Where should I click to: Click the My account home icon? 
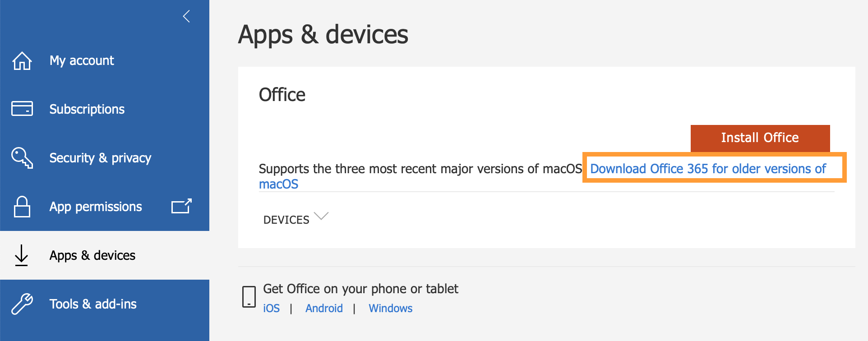[x=22, y=60]
